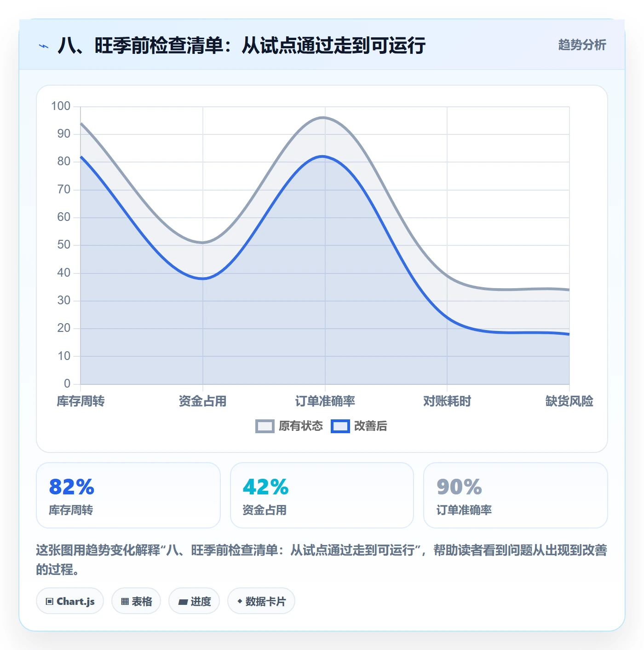Click the 订单准确率 axis label

325,401
